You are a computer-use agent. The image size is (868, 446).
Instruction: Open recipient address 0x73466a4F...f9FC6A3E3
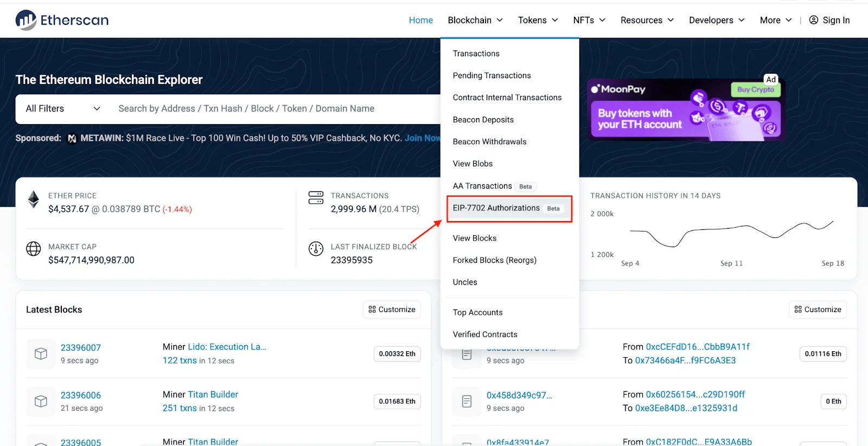pos(686,360)
